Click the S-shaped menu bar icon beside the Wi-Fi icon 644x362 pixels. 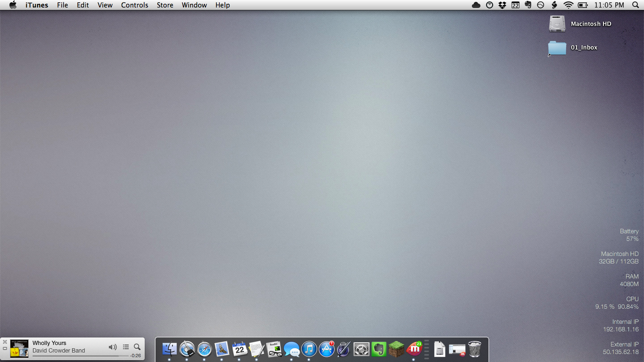pos(554,5)
